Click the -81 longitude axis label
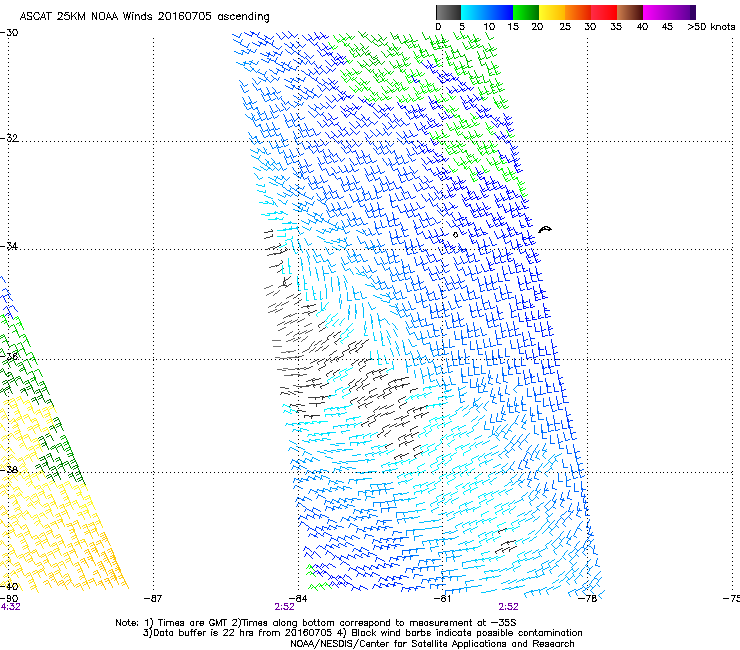This screenshot has width=740, height=650. (442, 599)
